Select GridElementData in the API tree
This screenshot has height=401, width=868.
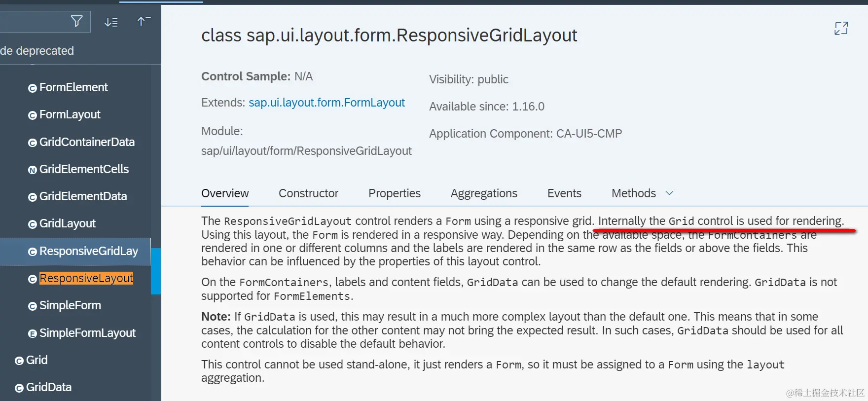83,196
